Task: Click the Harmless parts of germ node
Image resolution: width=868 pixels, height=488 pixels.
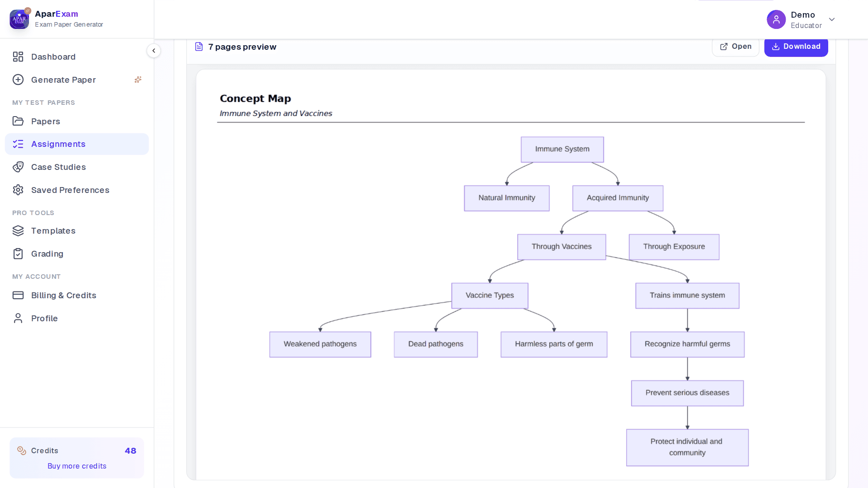Action: tap(554, 344)
